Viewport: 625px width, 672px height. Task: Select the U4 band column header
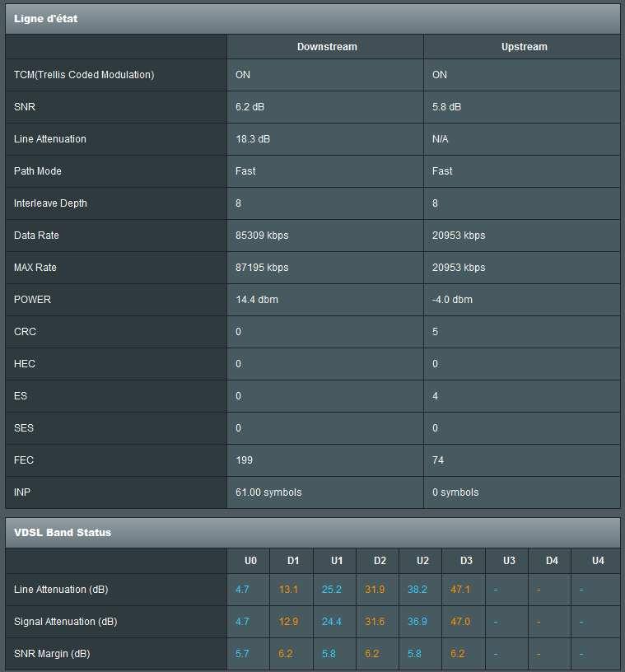pos(598,561)
